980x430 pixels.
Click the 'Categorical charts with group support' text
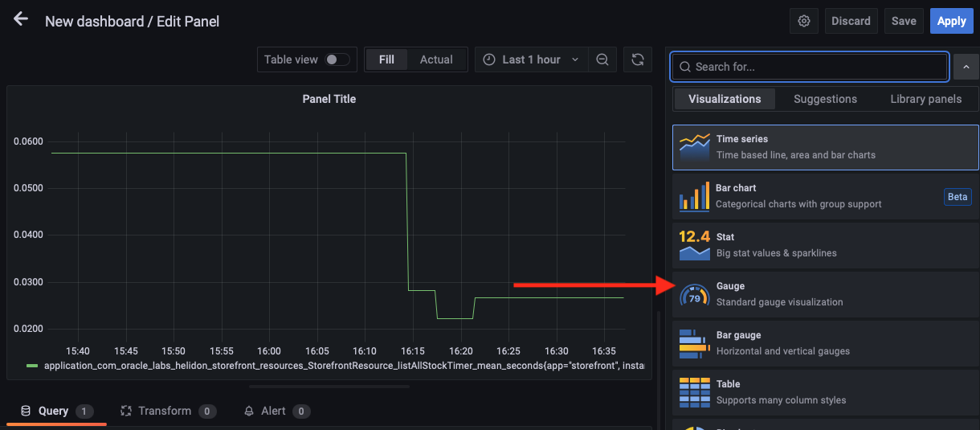tap(798, 204)
